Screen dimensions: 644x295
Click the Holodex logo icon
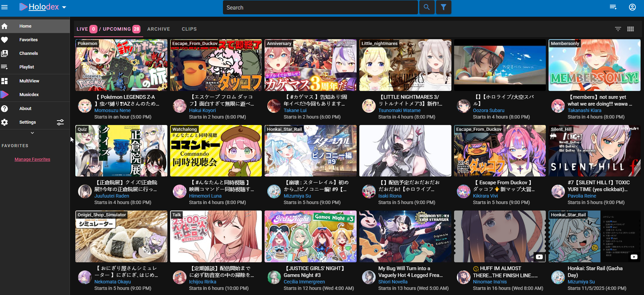[x=23, y=7]
